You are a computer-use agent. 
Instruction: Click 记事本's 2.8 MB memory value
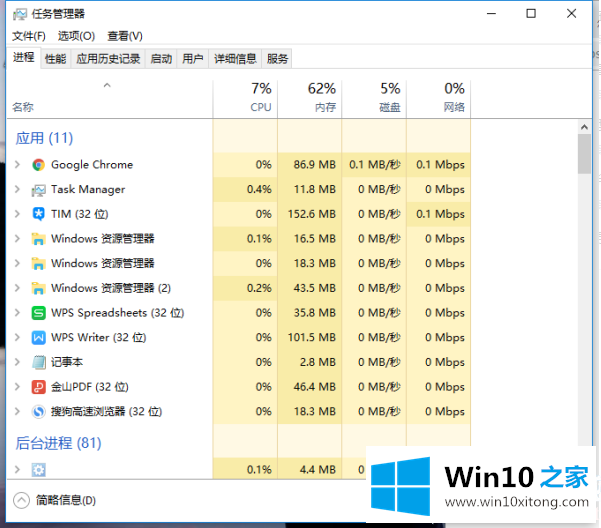point(317,362)
